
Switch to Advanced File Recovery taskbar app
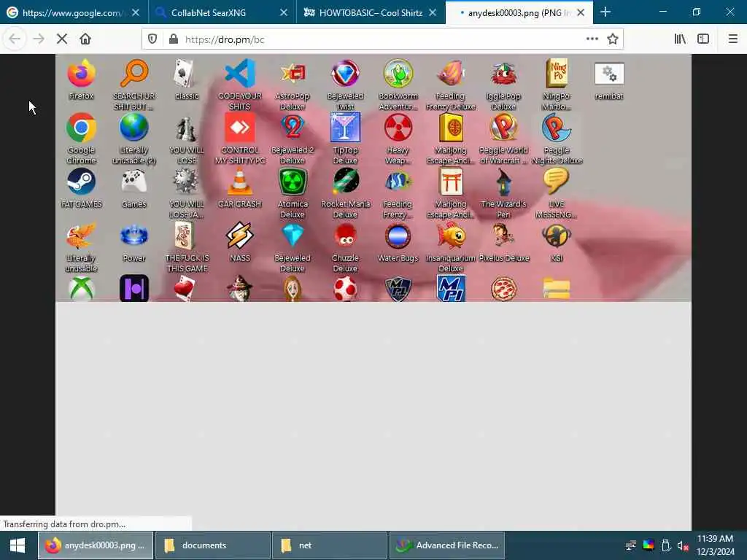tap(447, 545)
